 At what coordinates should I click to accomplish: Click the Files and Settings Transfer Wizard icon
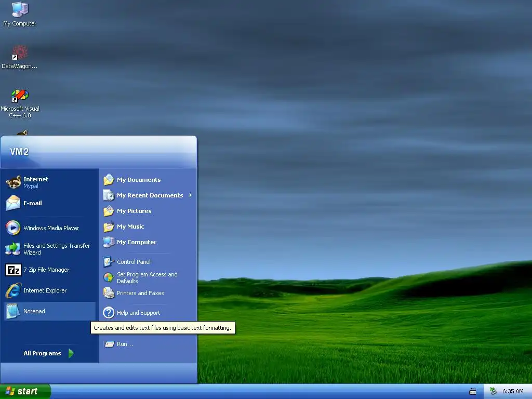pyautogui.click(x=13, y=249)
